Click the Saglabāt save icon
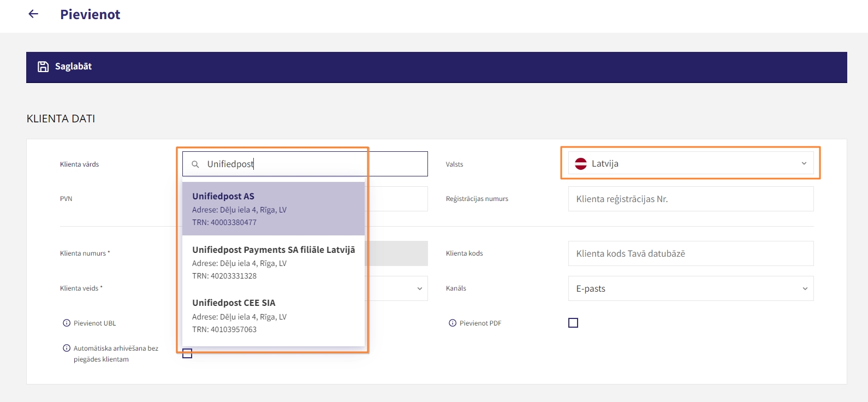This screenshot has width=868, height=402. (x=43, y=67)
